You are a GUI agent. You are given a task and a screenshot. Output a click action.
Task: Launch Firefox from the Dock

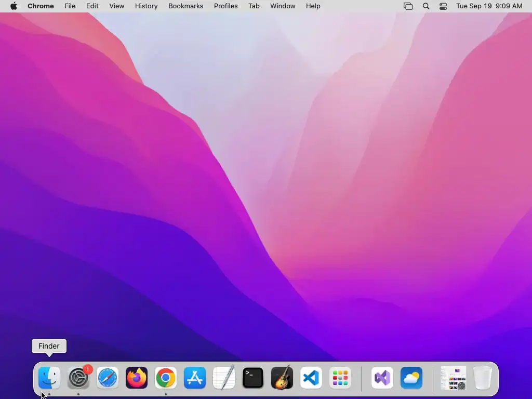click(x=137, y=378)
